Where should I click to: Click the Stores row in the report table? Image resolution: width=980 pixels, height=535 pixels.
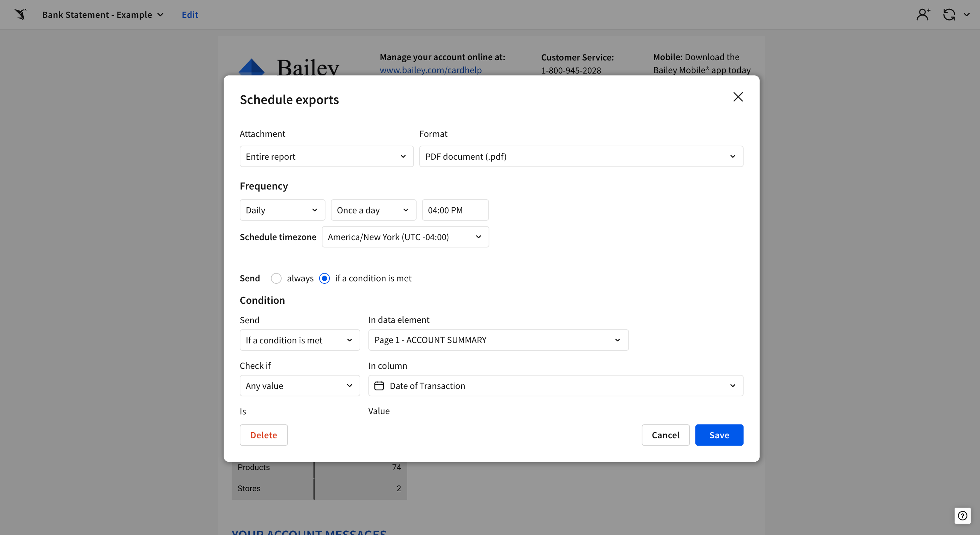click(319, 489)
